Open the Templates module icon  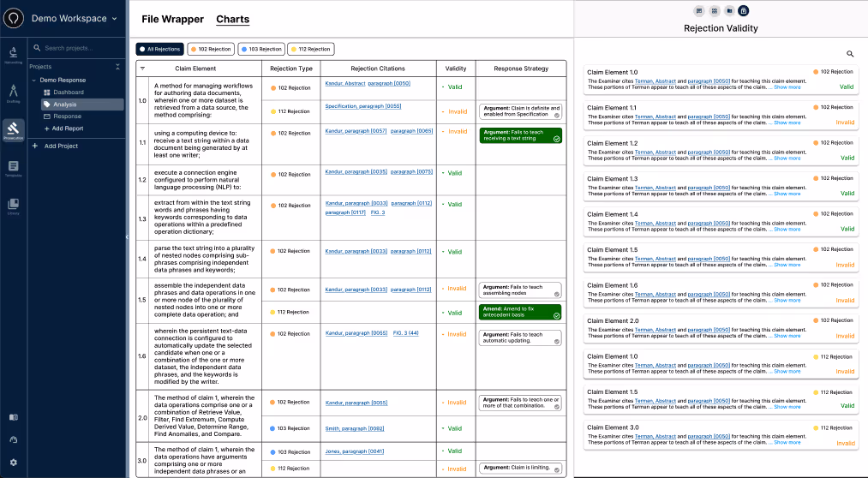(x=14, y=168)
